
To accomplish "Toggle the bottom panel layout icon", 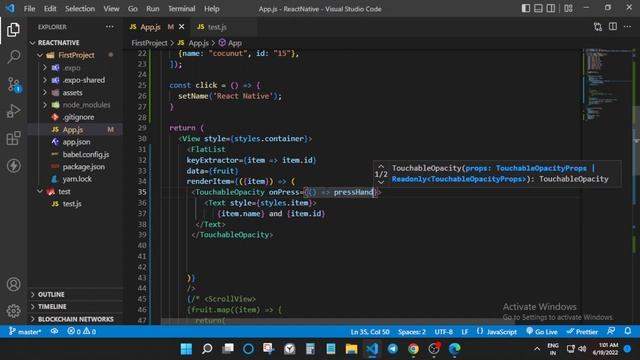I will [x=538, y=8].
